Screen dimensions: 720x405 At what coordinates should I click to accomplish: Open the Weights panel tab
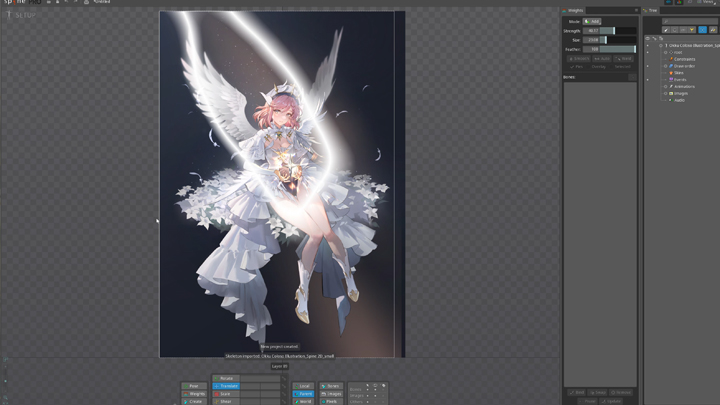point(573,10)
